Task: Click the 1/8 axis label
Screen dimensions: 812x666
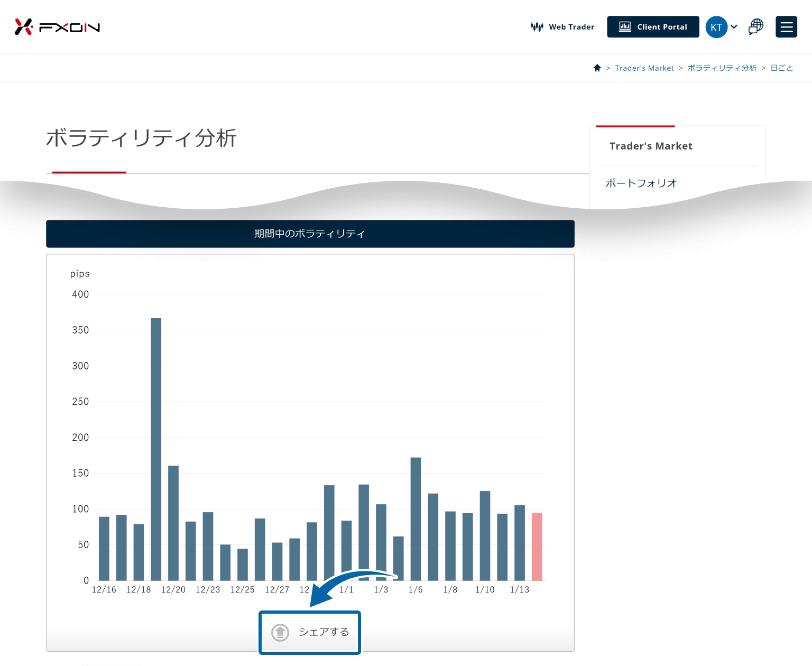Action: point(450,589)
